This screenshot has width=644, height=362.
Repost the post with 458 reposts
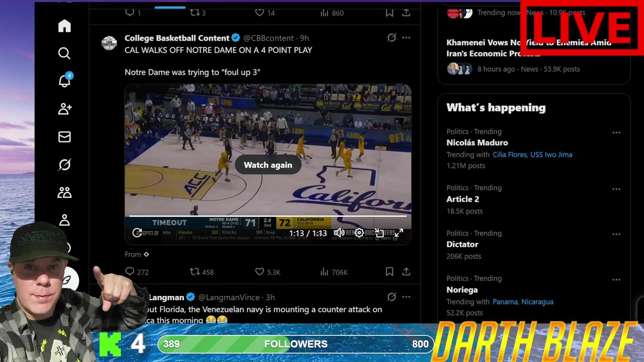[x=201, y=271]
